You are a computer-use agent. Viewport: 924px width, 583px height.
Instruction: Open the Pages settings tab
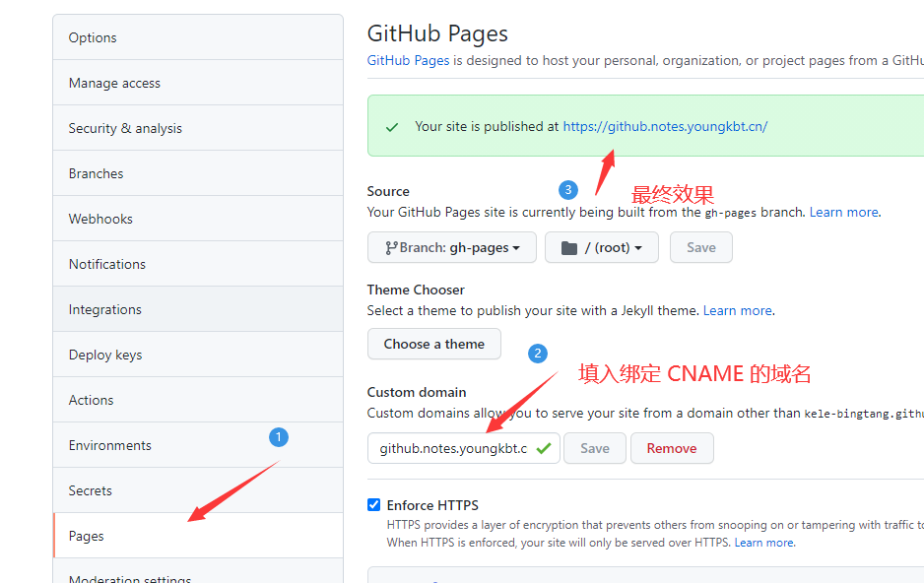pyautogui.click(x=87, y=536)
